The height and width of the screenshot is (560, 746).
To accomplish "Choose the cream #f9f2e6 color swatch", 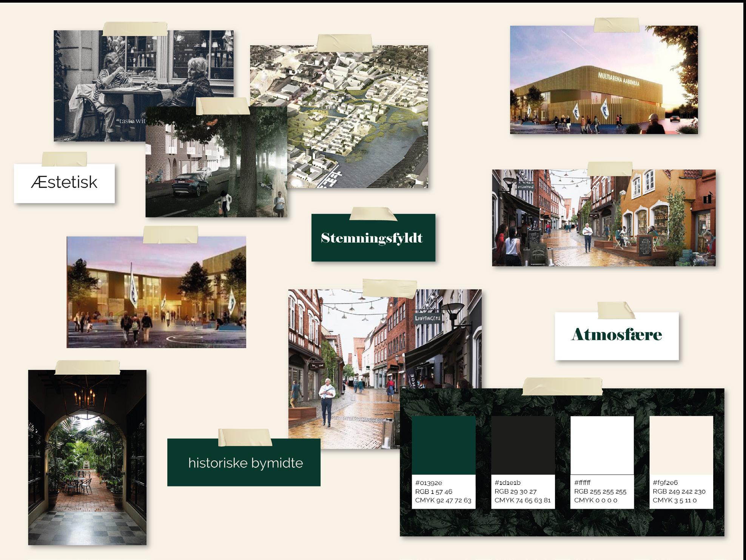I will (x=681, y=445).
